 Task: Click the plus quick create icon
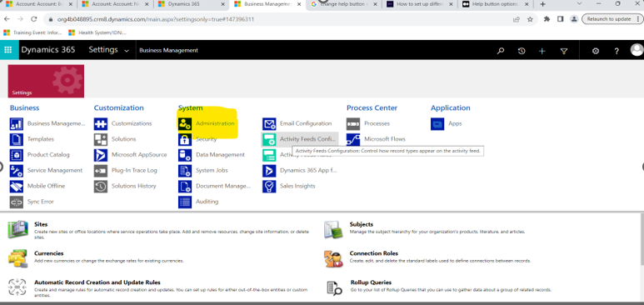point(542,51)
